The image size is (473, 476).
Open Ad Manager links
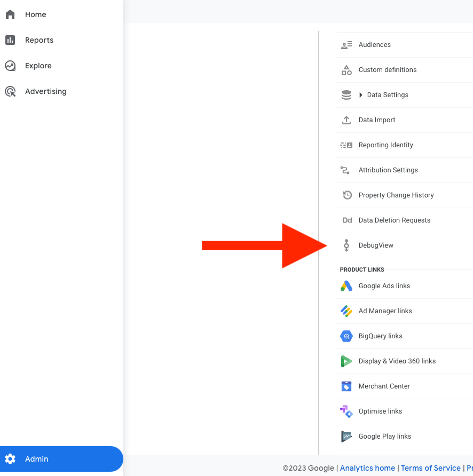tap(385, 311)
